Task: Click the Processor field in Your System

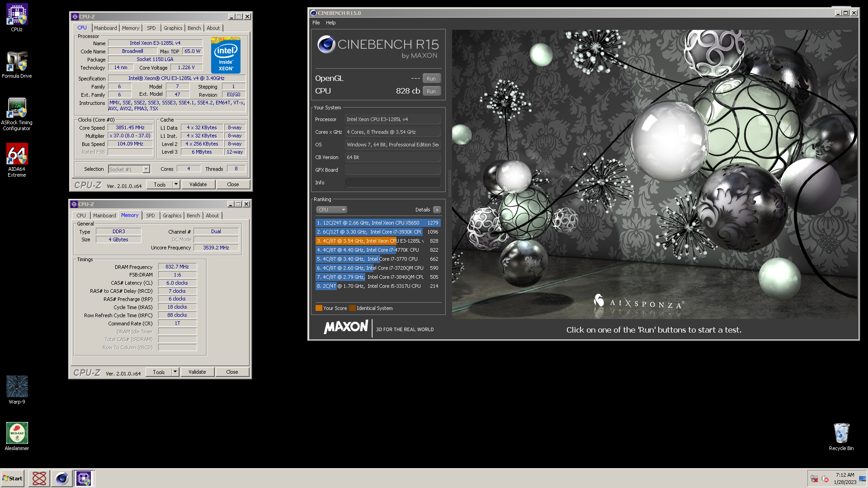Action: coord(392,119)
